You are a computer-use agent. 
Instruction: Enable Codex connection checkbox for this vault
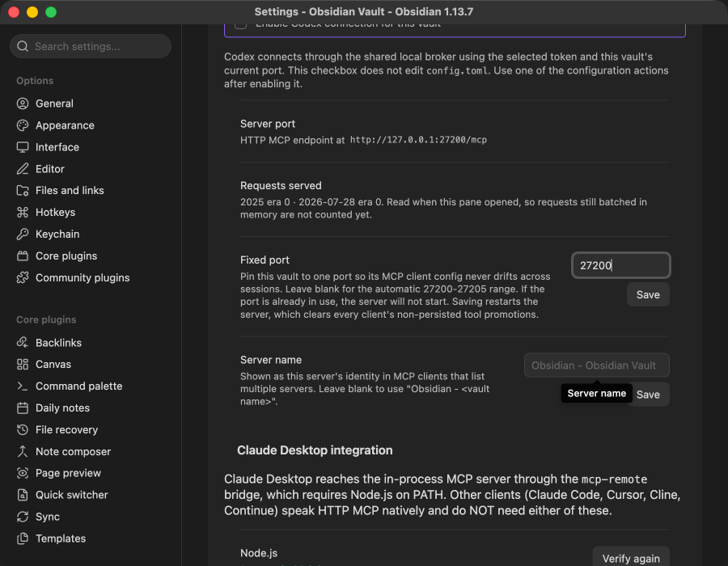[x=240, y=24]
